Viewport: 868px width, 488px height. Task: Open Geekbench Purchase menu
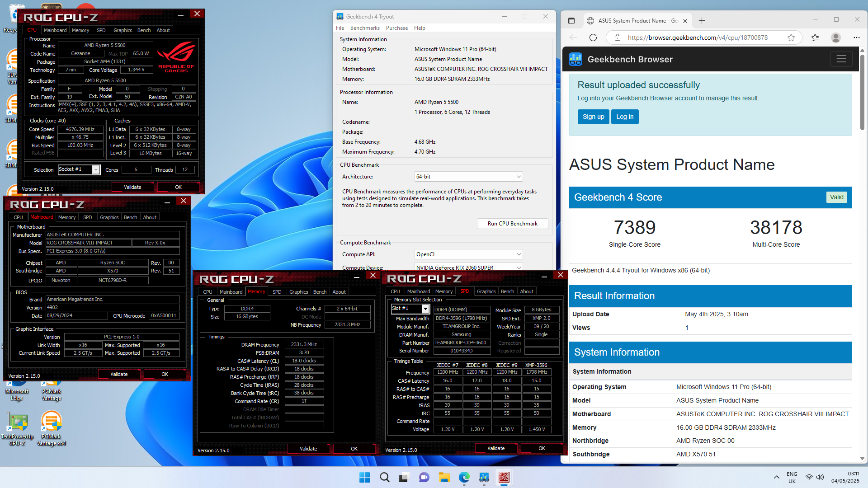[x=396, y=28]
